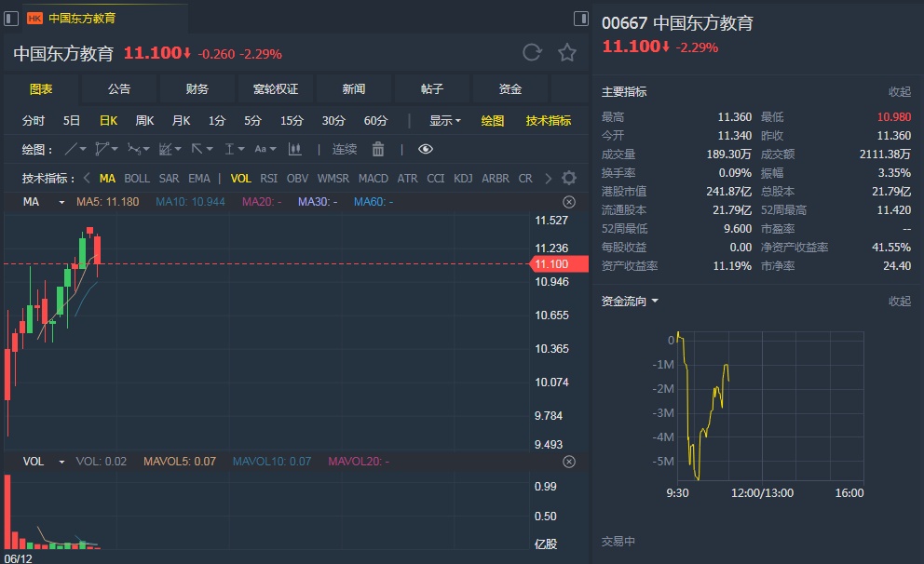Image resolution: width=924 pixels, height=564 pixels.
Task: Select ATR indicator
Action: tap(407, 179)
